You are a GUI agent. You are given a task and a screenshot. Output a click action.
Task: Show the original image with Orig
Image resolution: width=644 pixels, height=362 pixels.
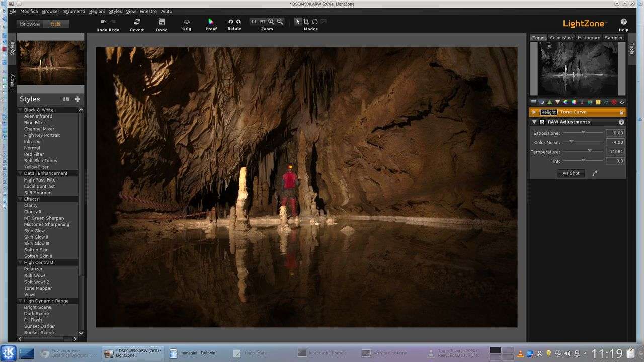click(187, 22)
